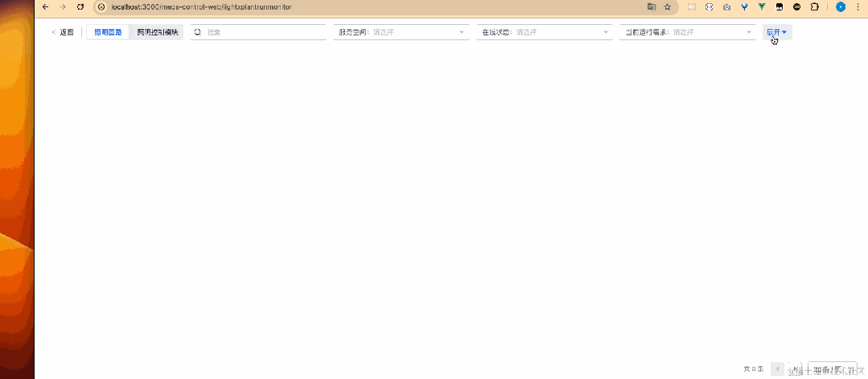Viewport: 868px width, 379px height.
Task: Open the blue profile avatar
Action: (841, 7)
